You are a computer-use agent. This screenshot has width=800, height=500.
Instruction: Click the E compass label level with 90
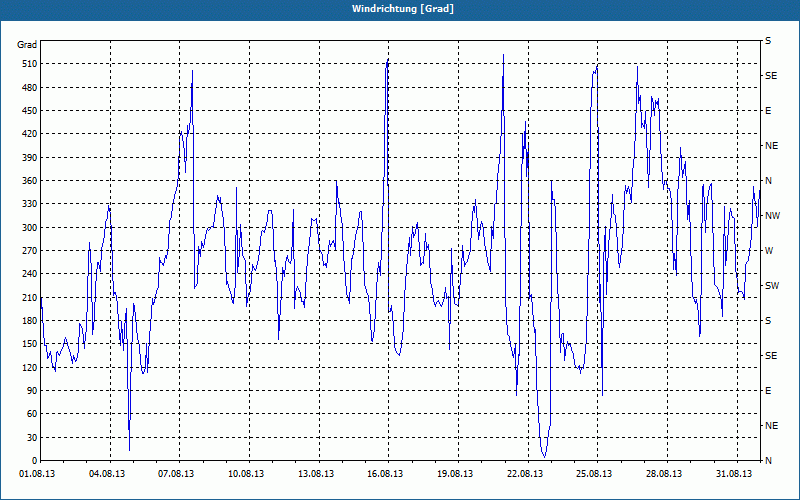tap(768, 391)
